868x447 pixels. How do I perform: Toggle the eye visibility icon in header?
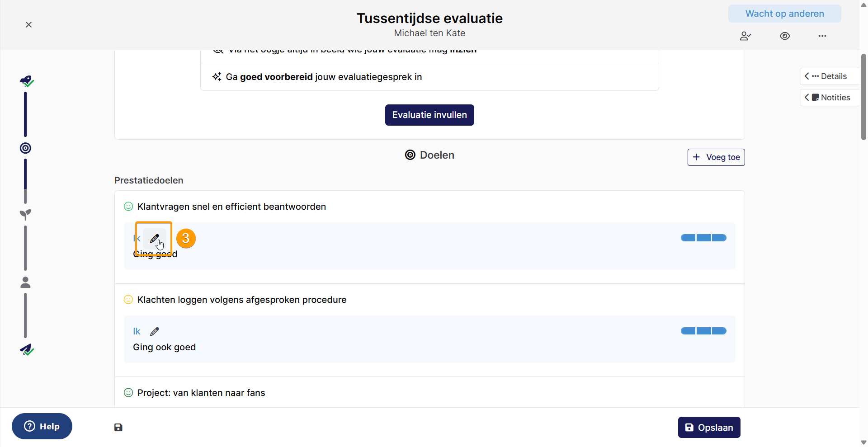785,36
